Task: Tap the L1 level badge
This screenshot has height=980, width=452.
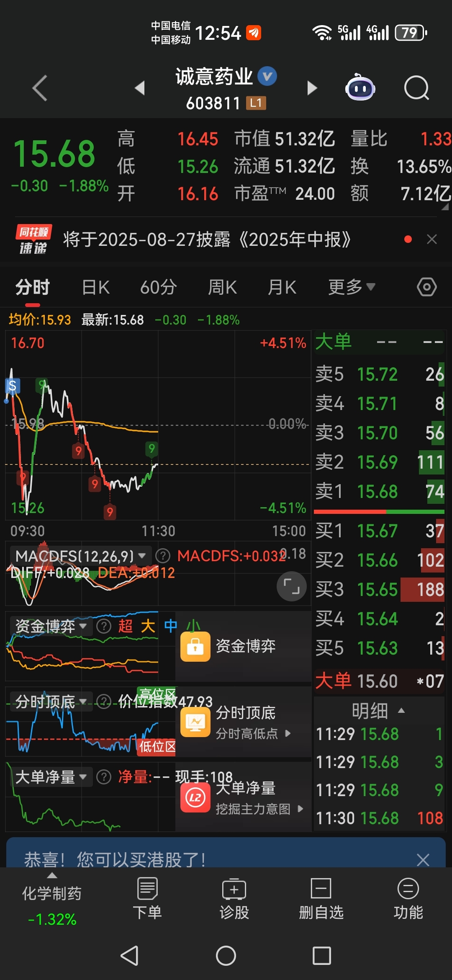Action: tap(256, 103)
